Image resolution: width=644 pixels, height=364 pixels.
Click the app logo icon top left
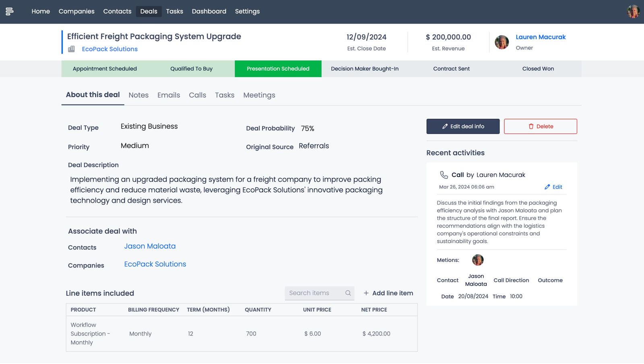(x=10, y=11)
